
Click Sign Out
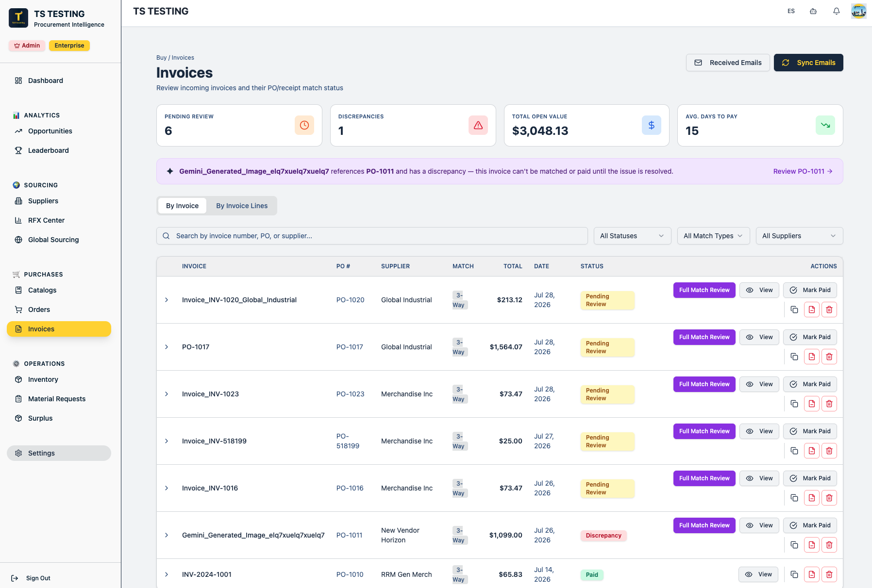[x=31, y=578]
